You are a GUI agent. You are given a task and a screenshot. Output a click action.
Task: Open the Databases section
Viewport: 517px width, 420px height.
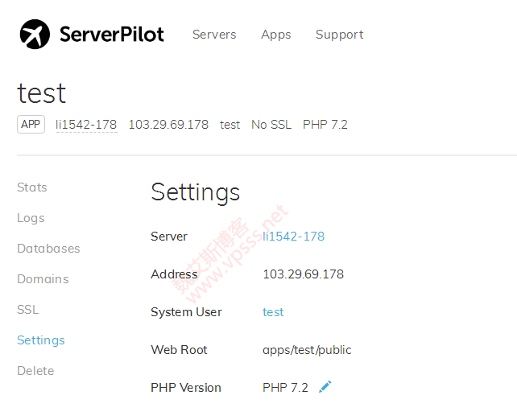pyautogui.click(x=48, y=249)
